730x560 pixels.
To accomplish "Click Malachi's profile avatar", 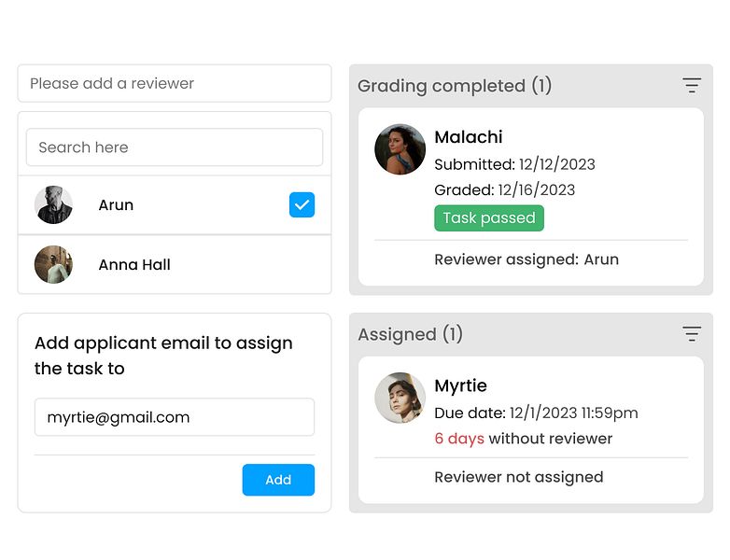I will [x=400, y=149].
